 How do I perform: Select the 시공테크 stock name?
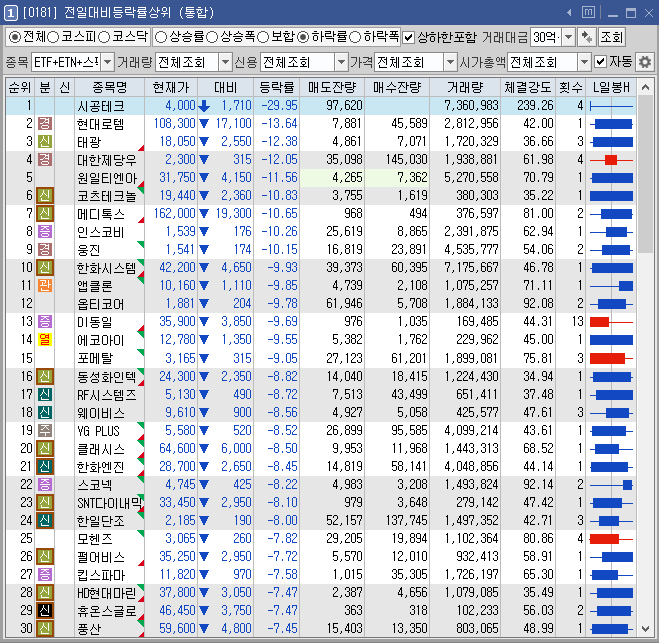coord(101,106)
